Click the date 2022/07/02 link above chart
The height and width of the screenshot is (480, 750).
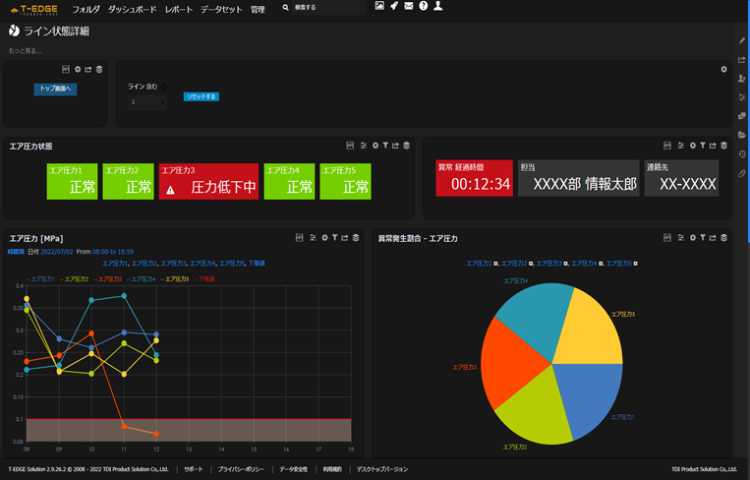coord(57,251)
